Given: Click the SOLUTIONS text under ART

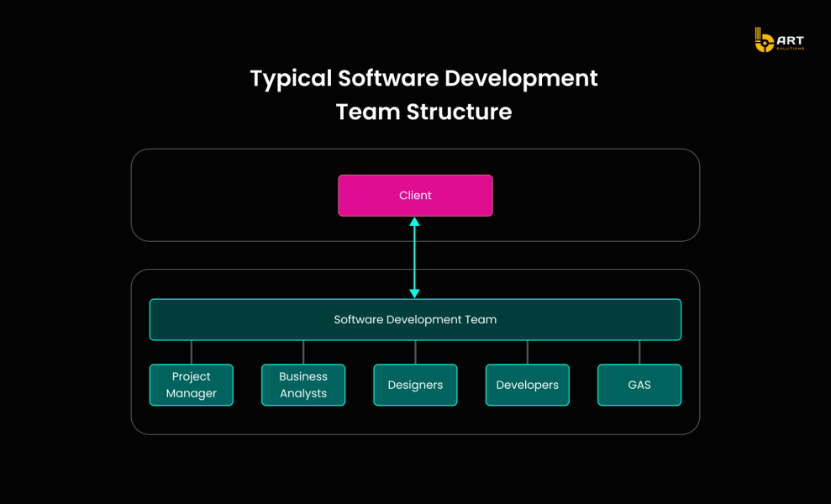Looking at the screenshot, I should [x=791, y=48].
